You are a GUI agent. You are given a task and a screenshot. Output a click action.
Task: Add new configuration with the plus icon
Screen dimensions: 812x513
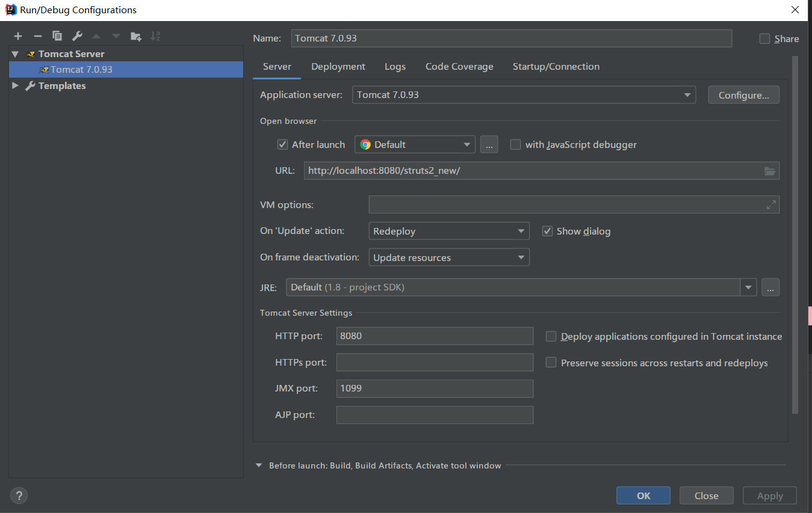coord(18,36)
